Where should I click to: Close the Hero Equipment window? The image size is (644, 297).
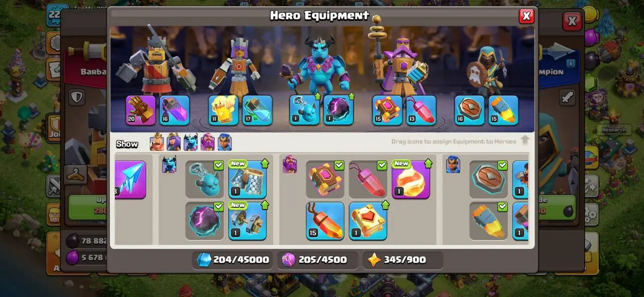pyautogui.click(x=526, y=16)
